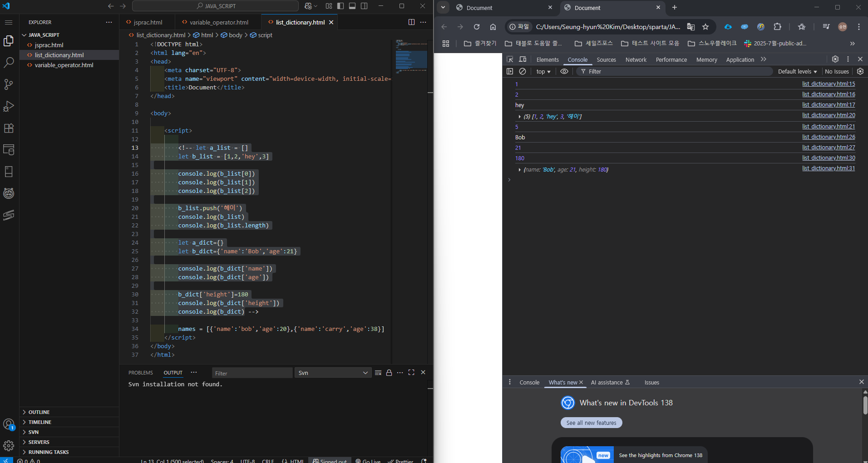Collapse the JAVA_SCRIPT folder
Viewport: 868px width, 463px height.
[69, 35]
